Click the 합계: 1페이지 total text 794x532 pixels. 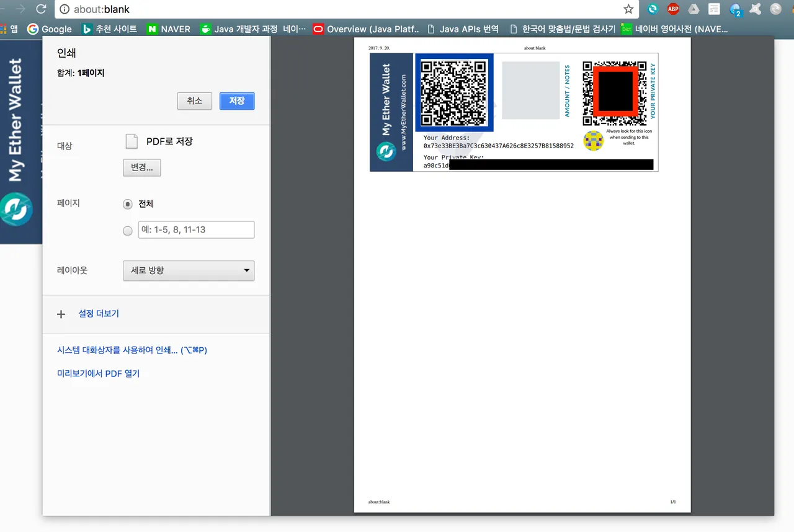coord(81,73)
